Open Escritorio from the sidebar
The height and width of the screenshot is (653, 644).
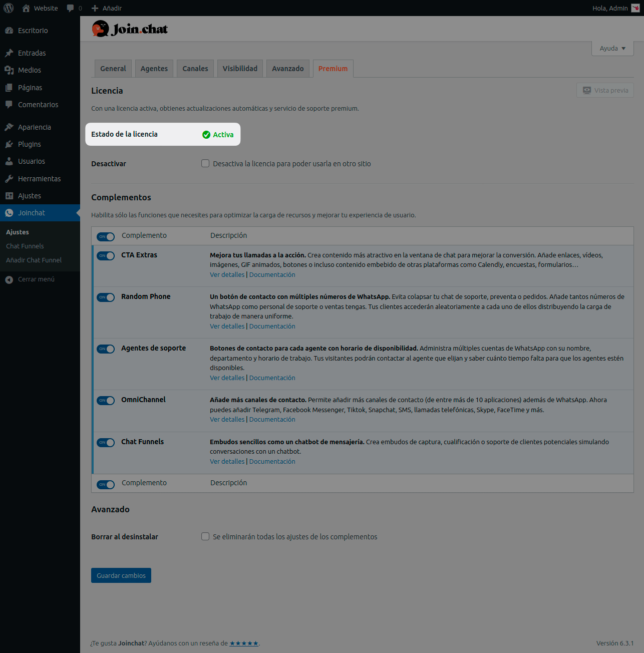(x=33, y=31)
